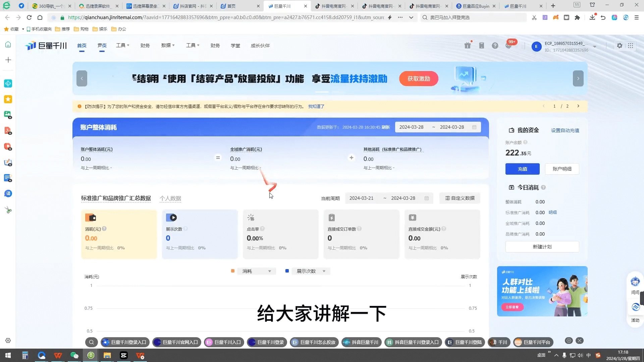
Task: Show previous notice in yellow tip bar
Action: coord(544,106)
